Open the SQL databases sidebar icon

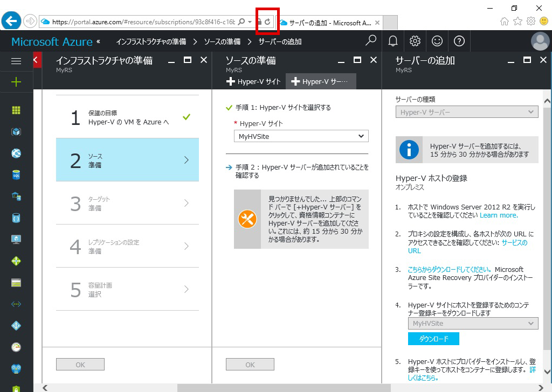pos(16,174)
